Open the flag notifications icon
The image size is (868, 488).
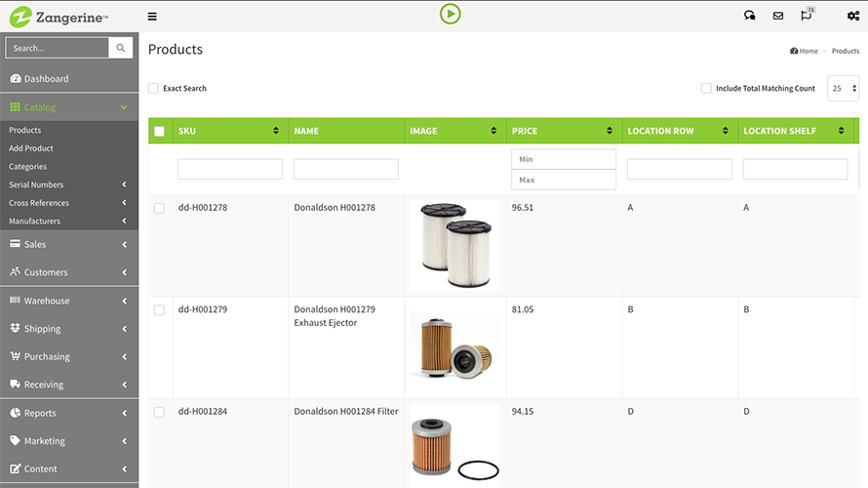pyautogui.click(x=806, y=16)
